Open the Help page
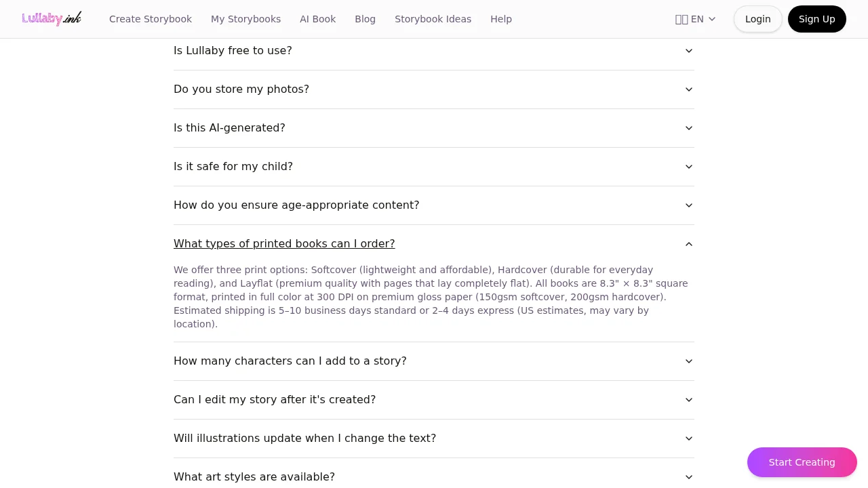Screen dimensions: 868x488 (501, 19)
